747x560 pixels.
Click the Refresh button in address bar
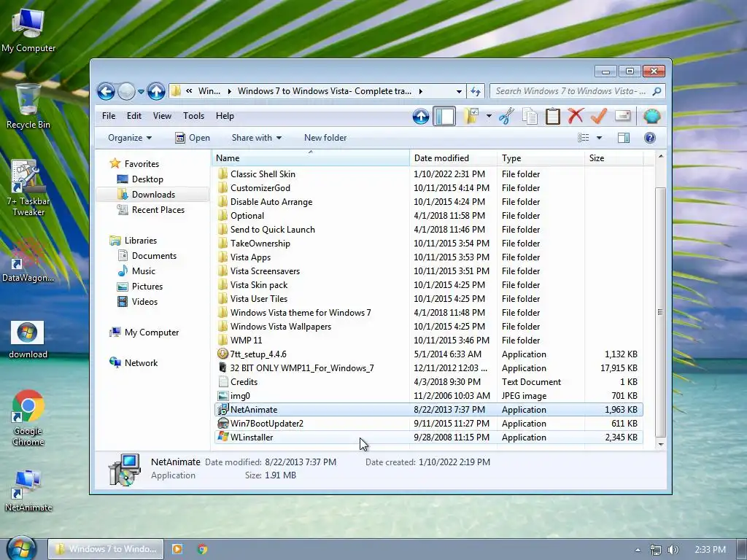point(475,91)
